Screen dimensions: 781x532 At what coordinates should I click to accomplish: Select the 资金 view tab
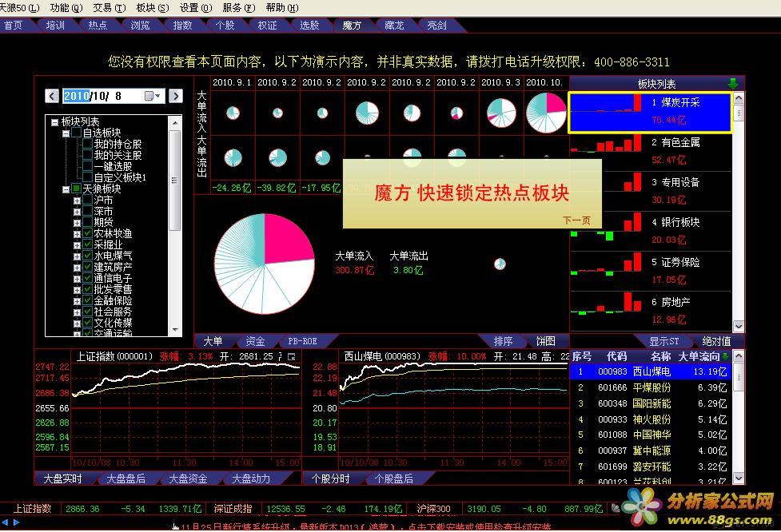[x=255, y=341]
